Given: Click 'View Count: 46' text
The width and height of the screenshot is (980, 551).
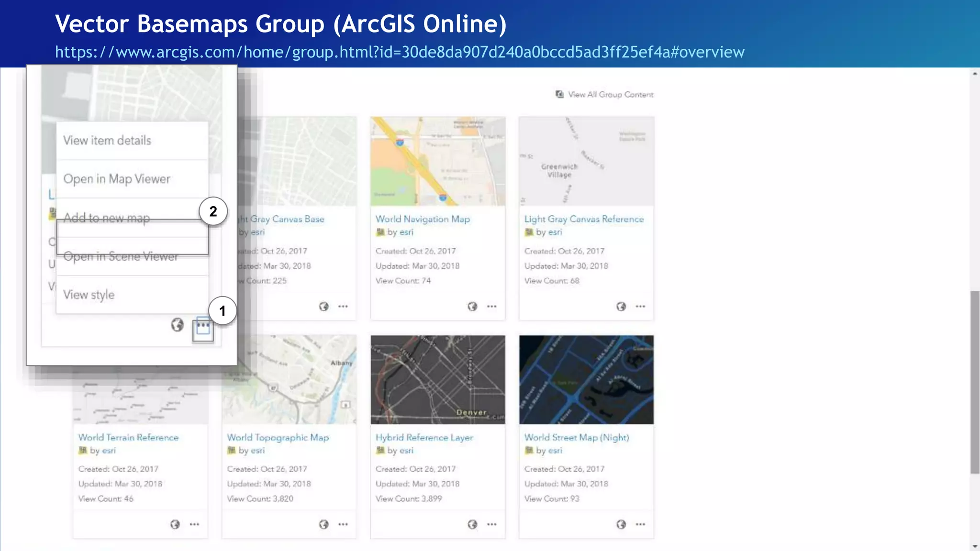Looking at the screenshot, I should [x=106, y=498].
